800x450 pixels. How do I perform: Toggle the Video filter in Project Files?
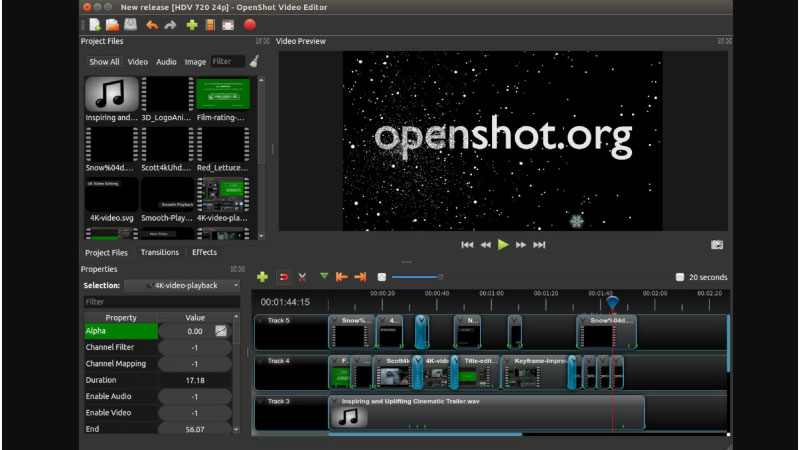tap(138, 62)
